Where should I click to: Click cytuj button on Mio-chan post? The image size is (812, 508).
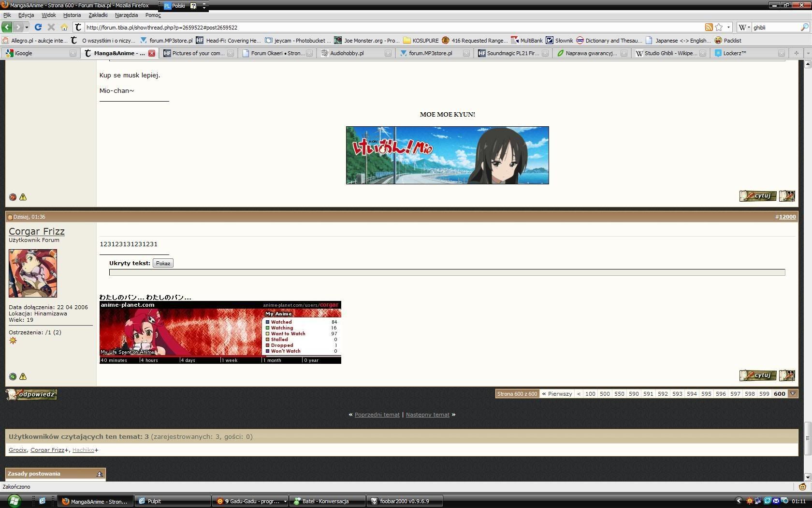coord(757,196)
